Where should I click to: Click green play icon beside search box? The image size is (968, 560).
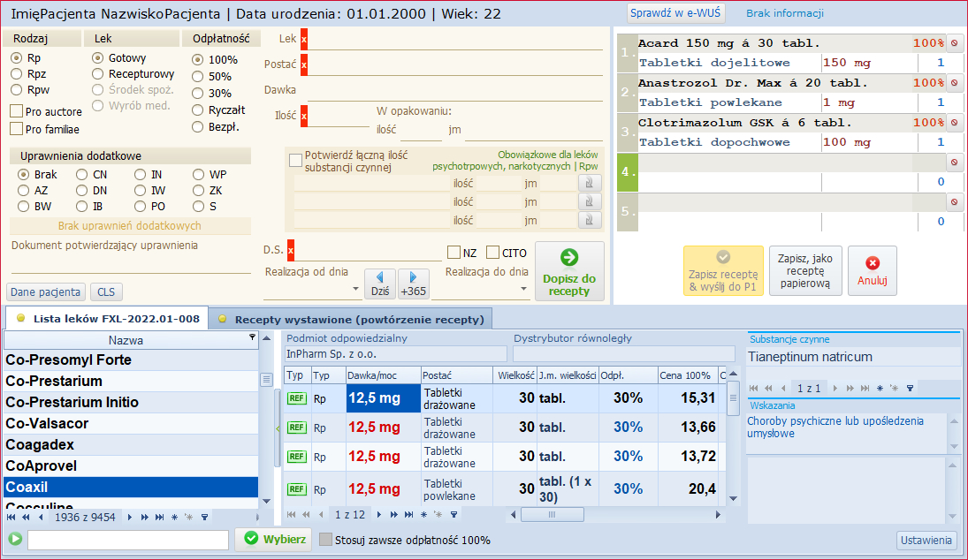[x=15, y=539]
